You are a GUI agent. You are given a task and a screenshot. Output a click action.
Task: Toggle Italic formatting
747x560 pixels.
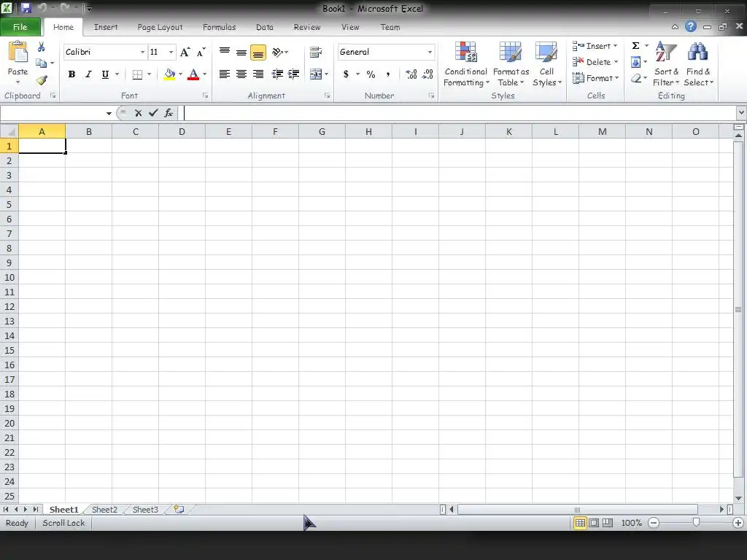point(88,74)
